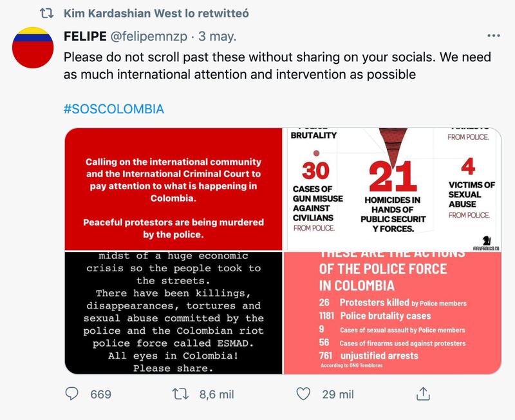
Task: Like the tweet with the heart icon
Action: pos(303,394)
